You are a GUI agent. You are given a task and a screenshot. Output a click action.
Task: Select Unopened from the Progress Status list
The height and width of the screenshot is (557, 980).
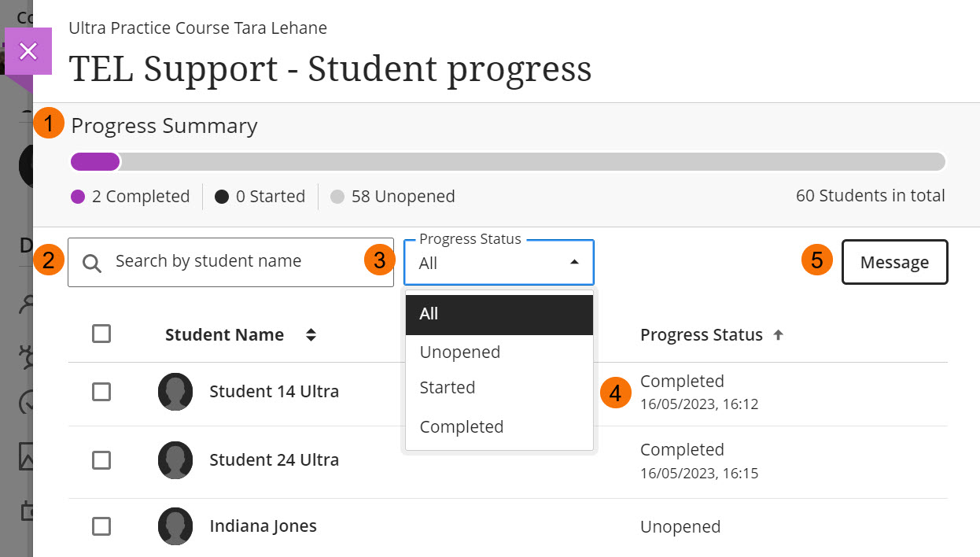(x=459, y=352)
